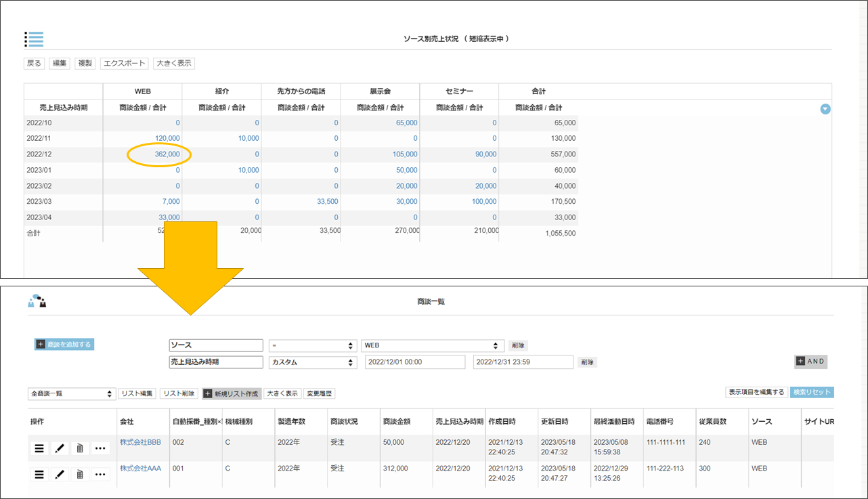Click the エクスポート button
Viewport: 868px width, 499px height.
[125, 64]
